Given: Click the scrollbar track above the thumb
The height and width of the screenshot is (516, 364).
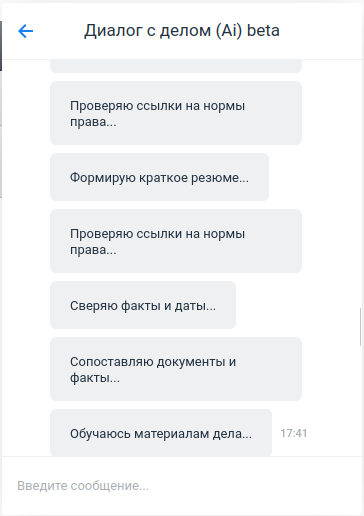Looking at the screenshot, I should coord(360,183).
